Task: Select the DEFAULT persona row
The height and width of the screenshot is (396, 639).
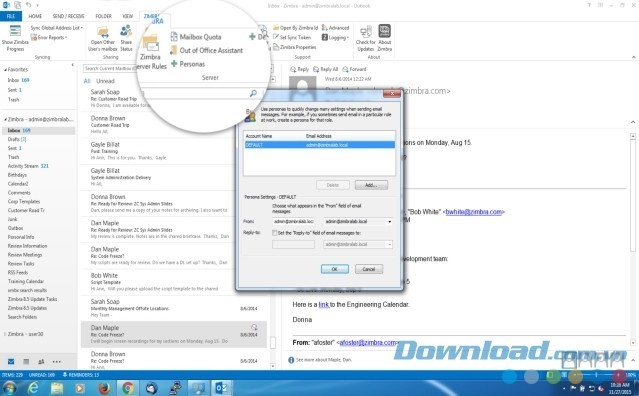Action: (x=320, y=145)
